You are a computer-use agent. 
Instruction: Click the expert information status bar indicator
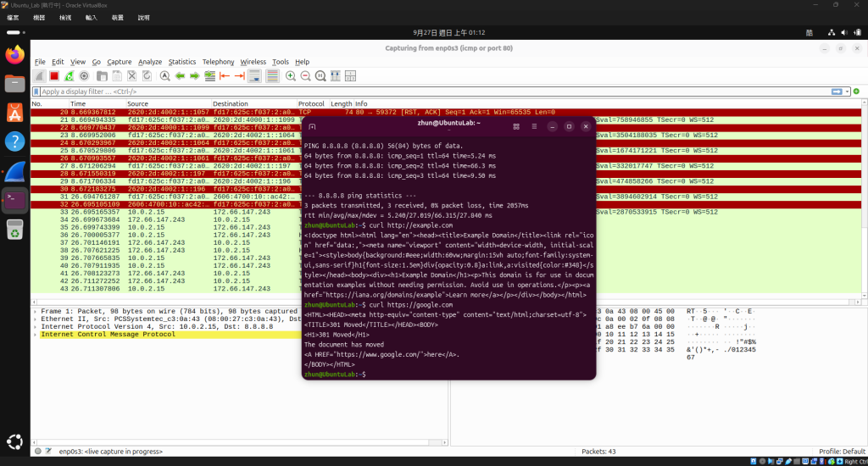pyautogui.click(x=37, y=452)
